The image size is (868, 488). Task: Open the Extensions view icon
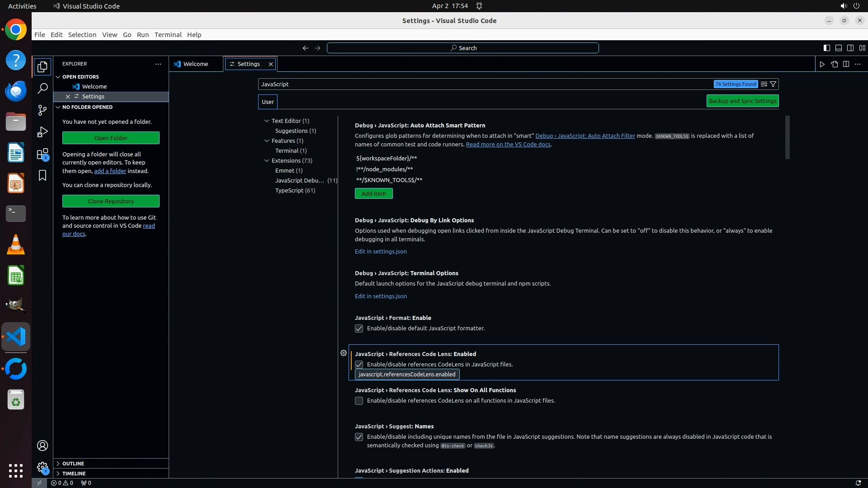pyautogui.click(x=42, y=154)
